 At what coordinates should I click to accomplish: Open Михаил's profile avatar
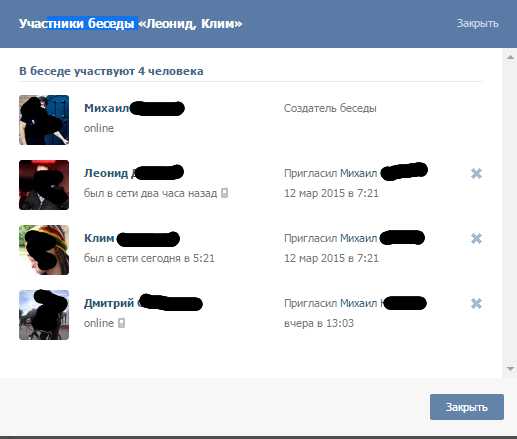click(44, 120)
